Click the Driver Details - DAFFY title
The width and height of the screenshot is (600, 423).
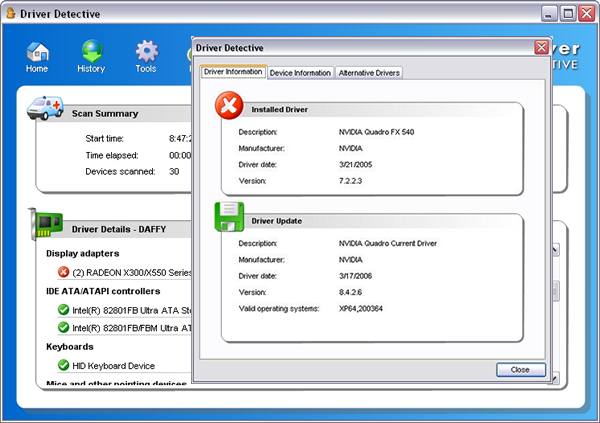point(119,229)
